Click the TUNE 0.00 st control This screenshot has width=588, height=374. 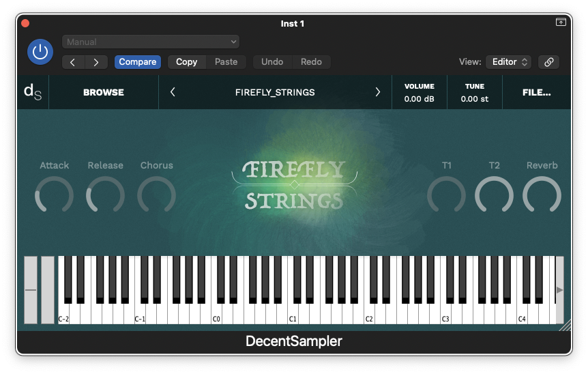tap(475, 92)
